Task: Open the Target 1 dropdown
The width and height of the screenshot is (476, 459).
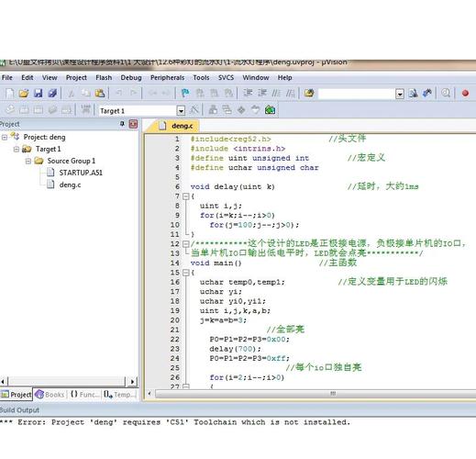Action: [181, 110]
